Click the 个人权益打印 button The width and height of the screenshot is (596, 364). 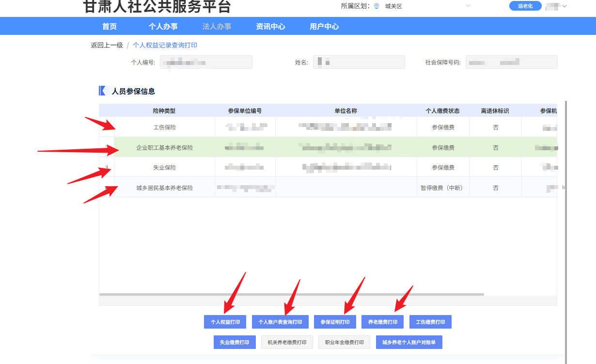click(225, 322)
